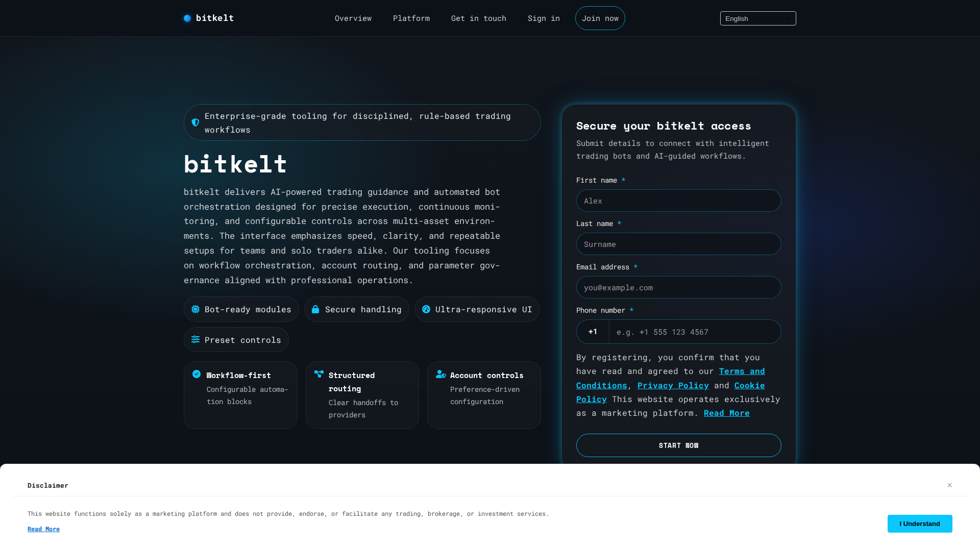Screen dimensions: 980x551
Task: Click the chip icon for Bot-ready modules
Action: (195, 309)
